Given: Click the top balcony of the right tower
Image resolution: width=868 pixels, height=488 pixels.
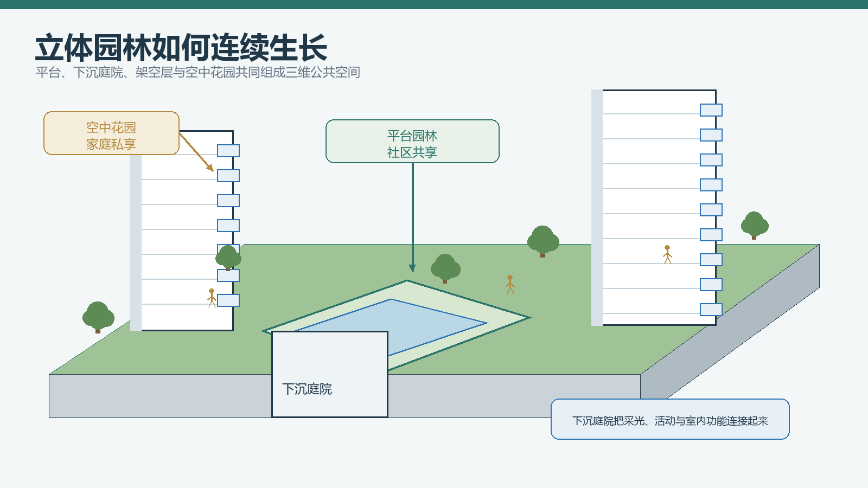Looking at the screenshot, I should pyautogui.click(x=711, y=110).
